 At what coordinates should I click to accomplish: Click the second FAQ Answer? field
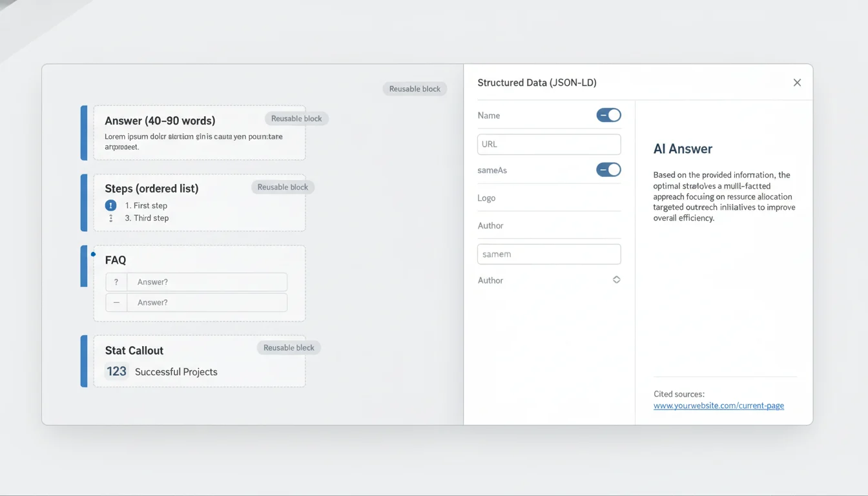(x=207, y=302)
